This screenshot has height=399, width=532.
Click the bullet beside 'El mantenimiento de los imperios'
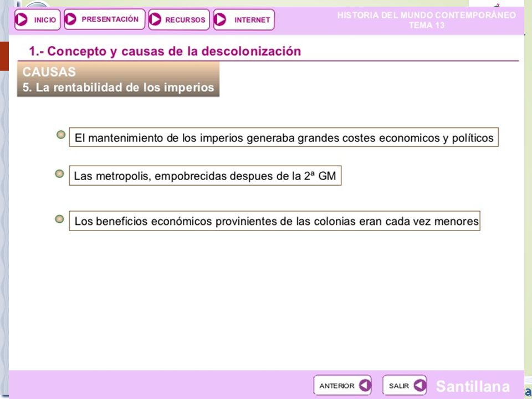pyautogui.click(x=61, y=135)
